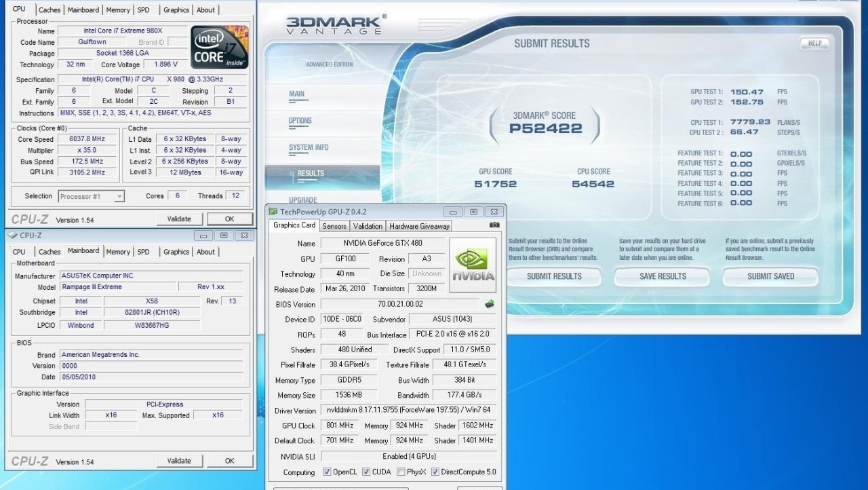
Task: Toggle the OpenCL checkbox
Action: [x=328, y=472]
